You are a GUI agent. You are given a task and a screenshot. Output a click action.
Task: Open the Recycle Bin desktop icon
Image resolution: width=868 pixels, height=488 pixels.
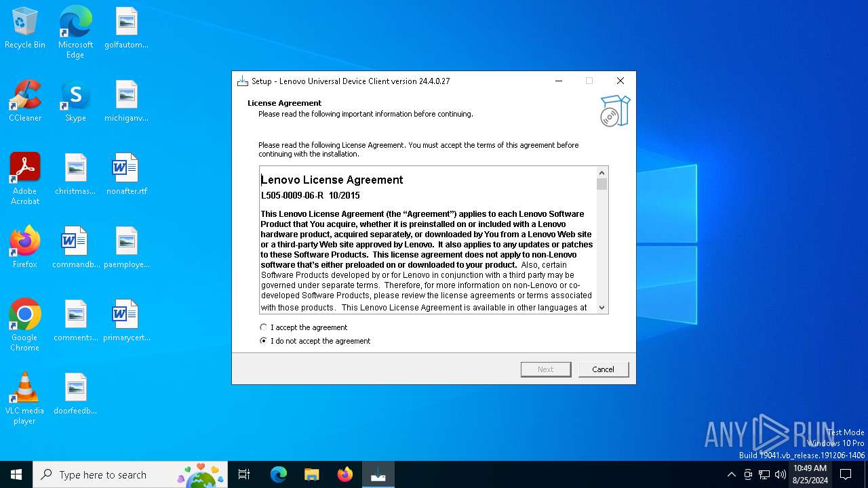25,28
